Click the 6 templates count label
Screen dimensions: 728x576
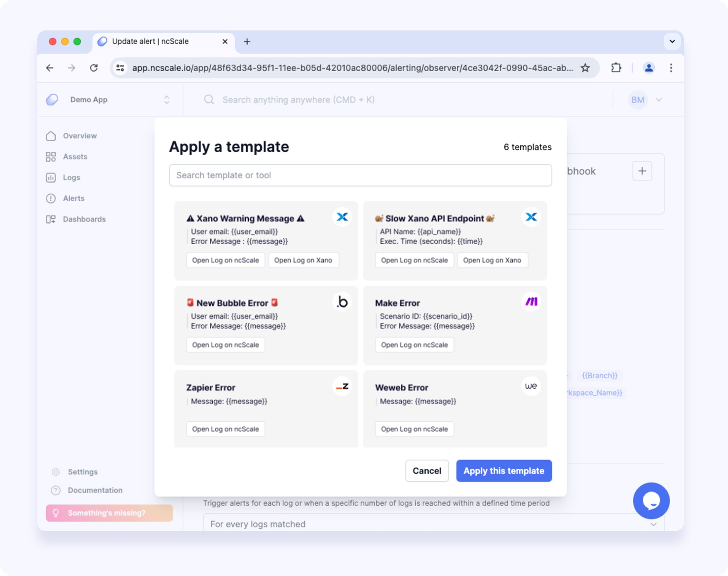pos(528,147)
